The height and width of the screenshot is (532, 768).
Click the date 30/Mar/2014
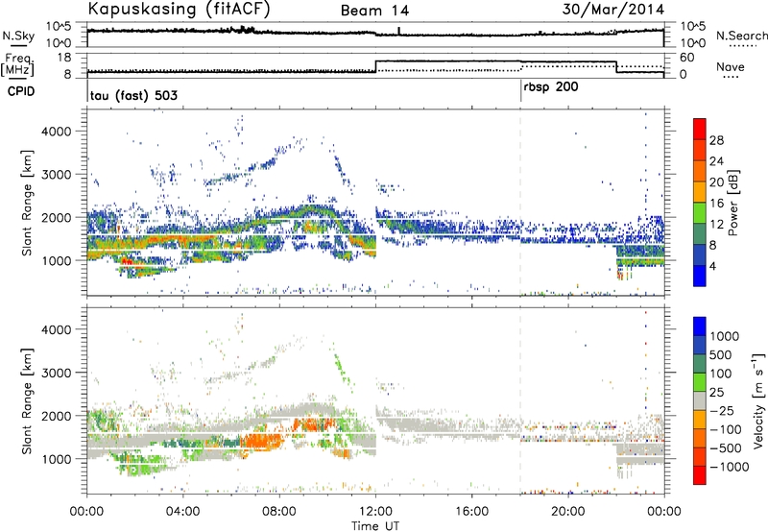[x=613, y=10]
